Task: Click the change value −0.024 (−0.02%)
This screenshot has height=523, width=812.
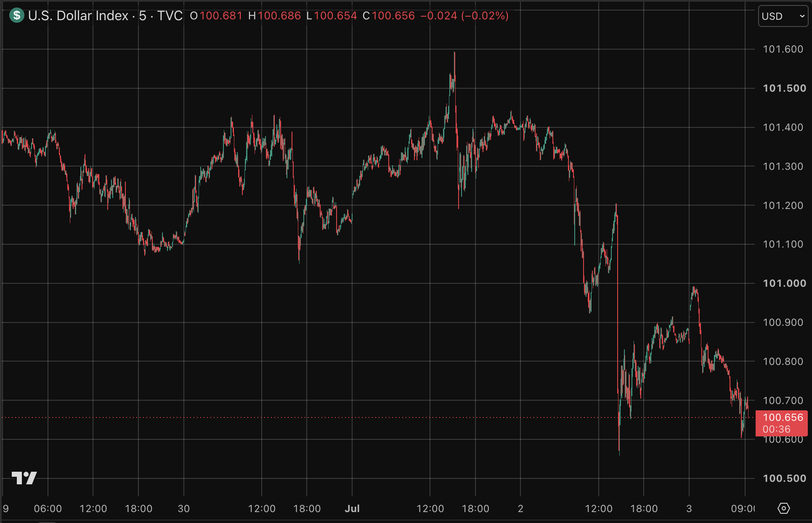Action: (x=464, y=16)
